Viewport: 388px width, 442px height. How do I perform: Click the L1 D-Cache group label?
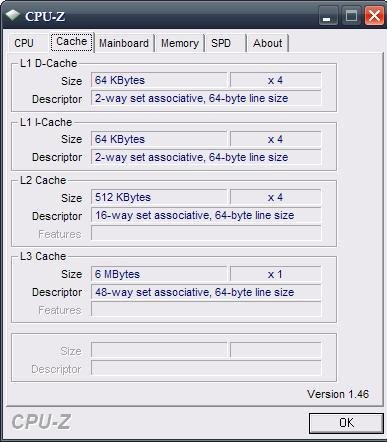[49, 63]
